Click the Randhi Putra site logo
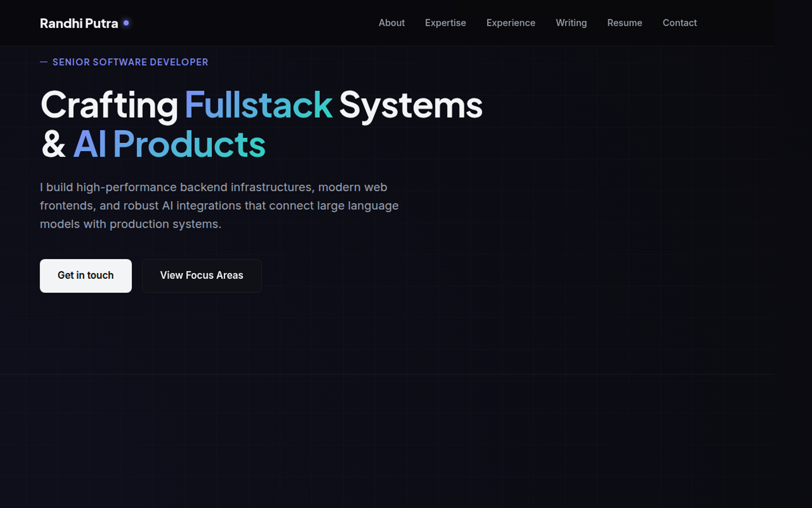 (x=84, y=23)
